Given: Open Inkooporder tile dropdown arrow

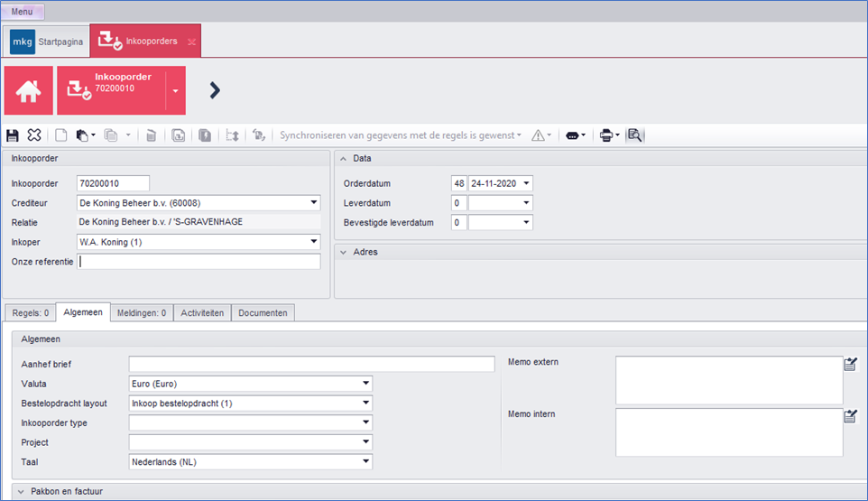Looking at the screenshot, I should click(175, 91).
